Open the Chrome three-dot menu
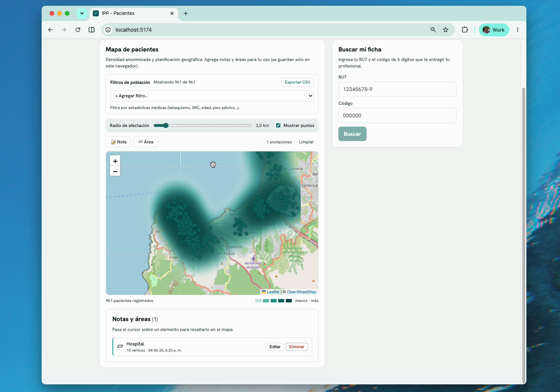The width and height of the screenshot is (560, 392). click(x=518, y=30)
